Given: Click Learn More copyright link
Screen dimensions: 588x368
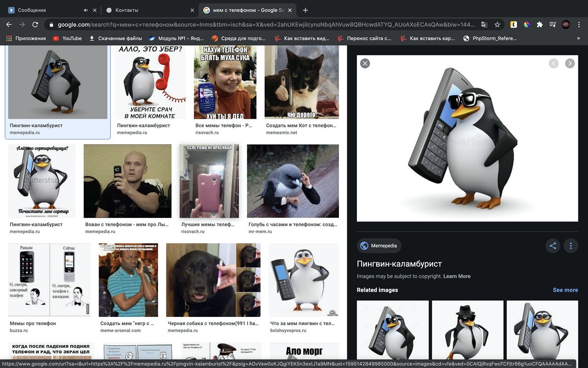Looking at the screenshot, I should (x=457, y=276).
